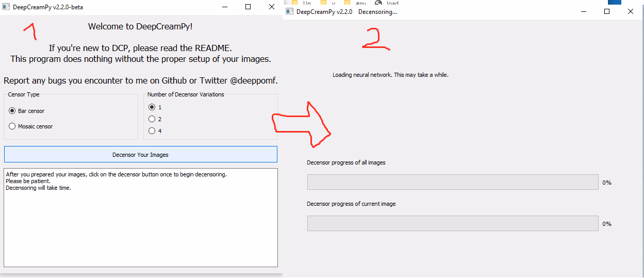Select the Bar censor radio button
The height and width of the screenshot is (278, 644).
[12, 111]
